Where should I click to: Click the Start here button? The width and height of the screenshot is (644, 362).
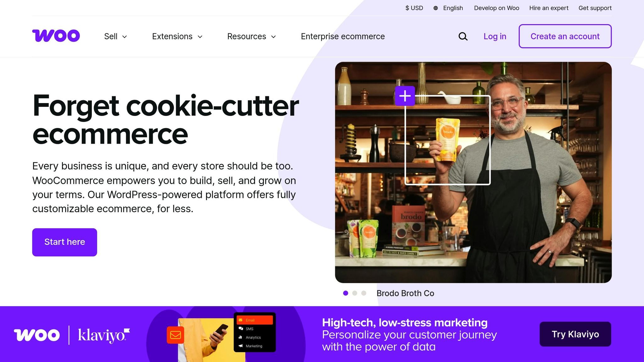click(x=64, y=242)
